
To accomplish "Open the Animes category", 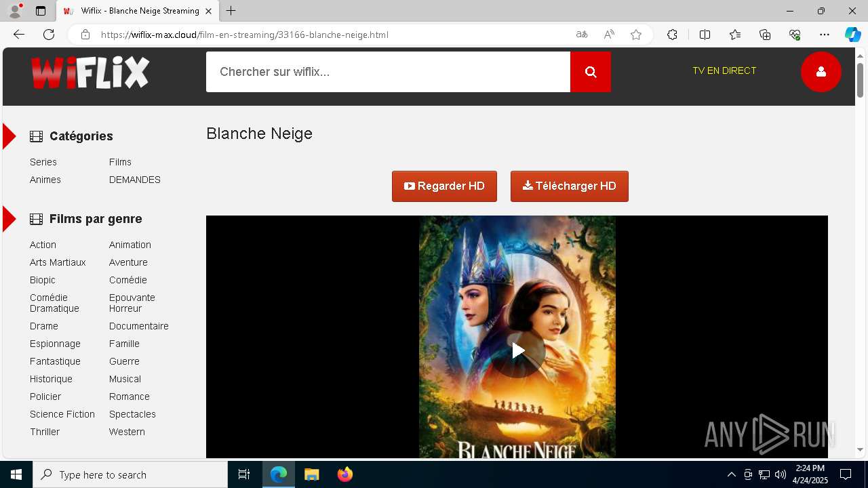I will (x=45, y=180).
